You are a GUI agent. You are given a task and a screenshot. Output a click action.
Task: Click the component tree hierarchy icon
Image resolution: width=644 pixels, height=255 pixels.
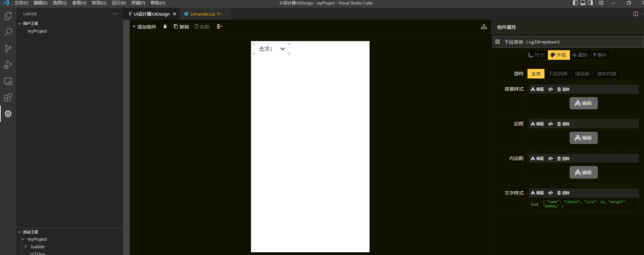(484, 27)
